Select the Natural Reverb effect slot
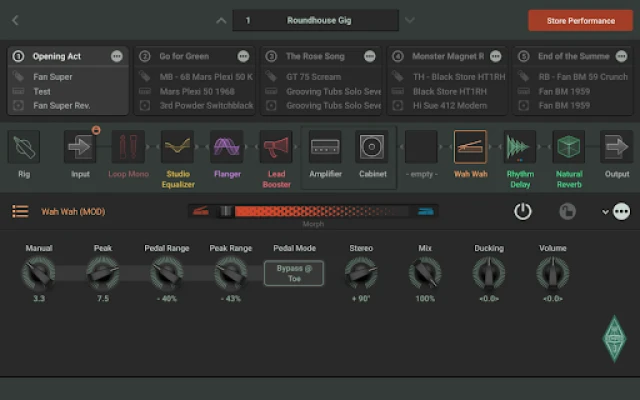 (x=569, y=147)
